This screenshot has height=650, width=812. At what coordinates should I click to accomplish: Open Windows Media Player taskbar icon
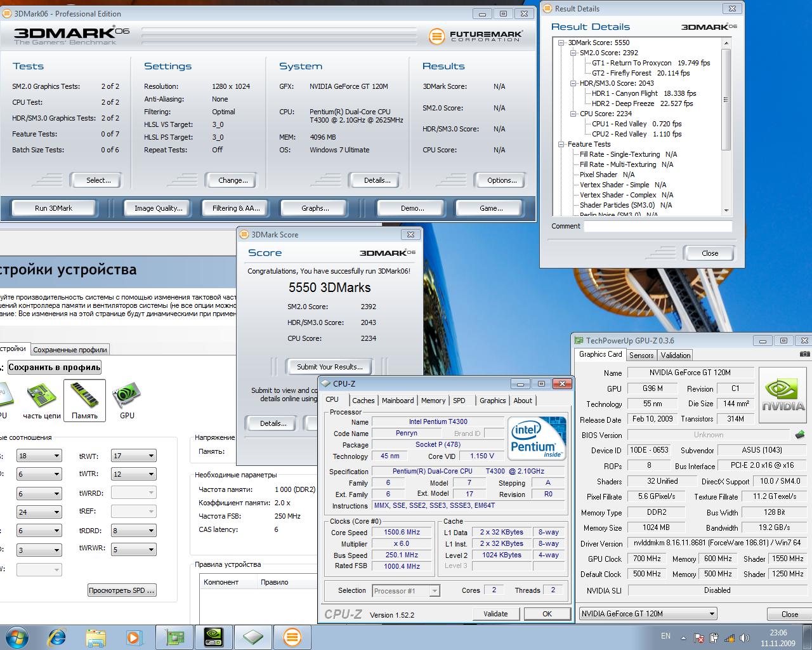coord(134,637)
